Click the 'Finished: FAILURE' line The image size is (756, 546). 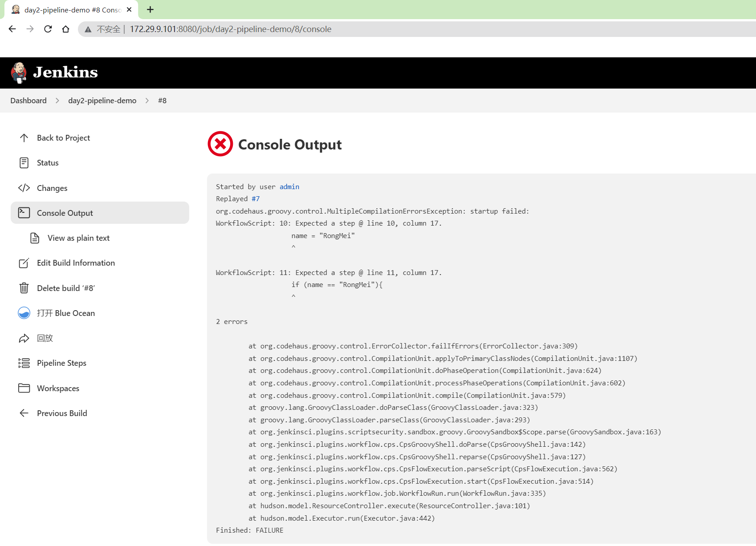tap(250, 530)
